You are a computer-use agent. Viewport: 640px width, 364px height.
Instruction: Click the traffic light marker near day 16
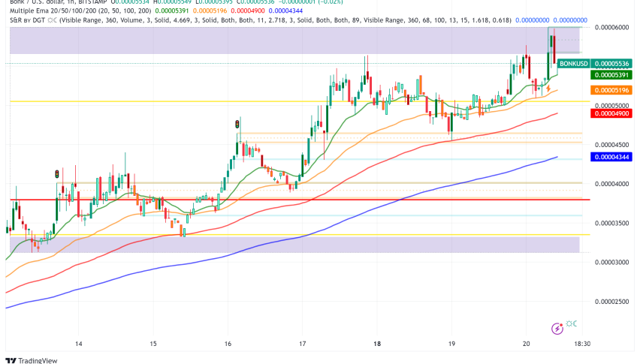(237, 124)
